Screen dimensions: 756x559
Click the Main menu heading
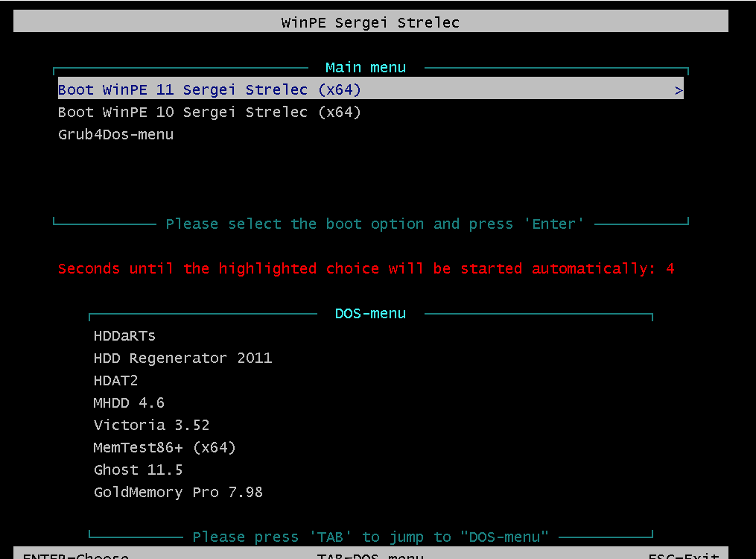click(x=366, y=68)
